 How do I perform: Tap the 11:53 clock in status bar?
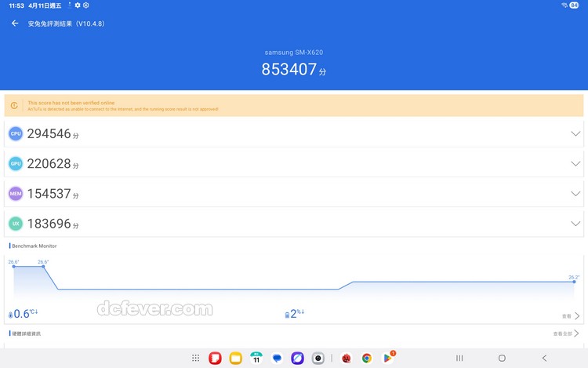coord(16,5)
